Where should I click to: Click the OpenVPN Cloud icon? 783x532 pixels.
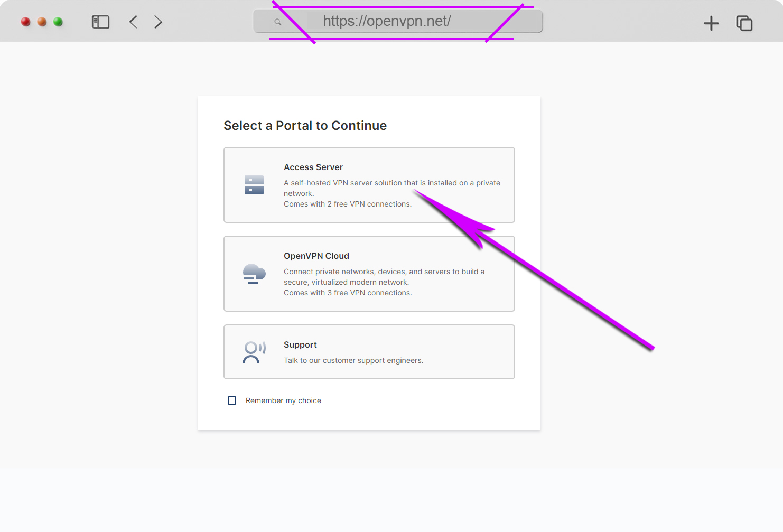tap(254, 274)
